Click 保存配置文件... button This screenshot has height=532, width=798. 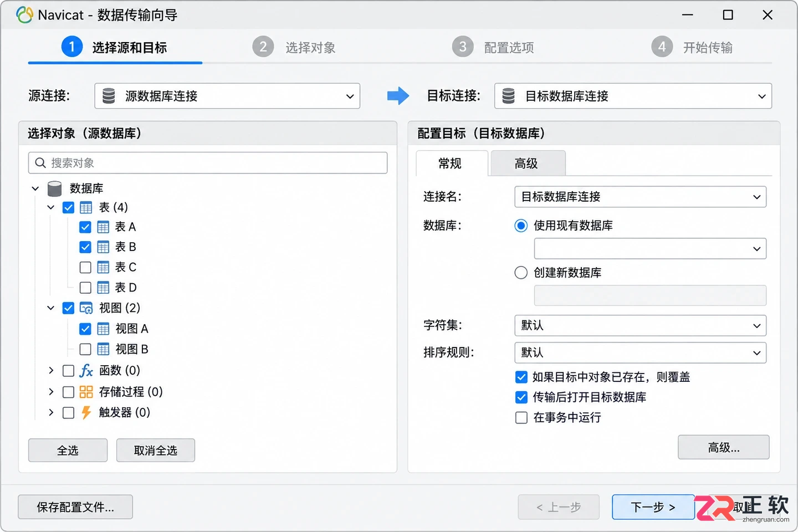(x=75, y=507)
